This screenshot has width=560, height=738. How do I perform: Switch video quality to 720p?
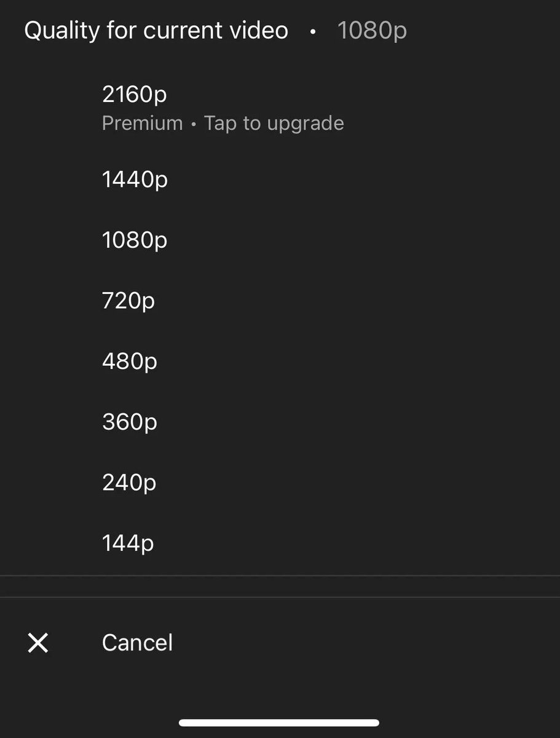tap(128, 301)
